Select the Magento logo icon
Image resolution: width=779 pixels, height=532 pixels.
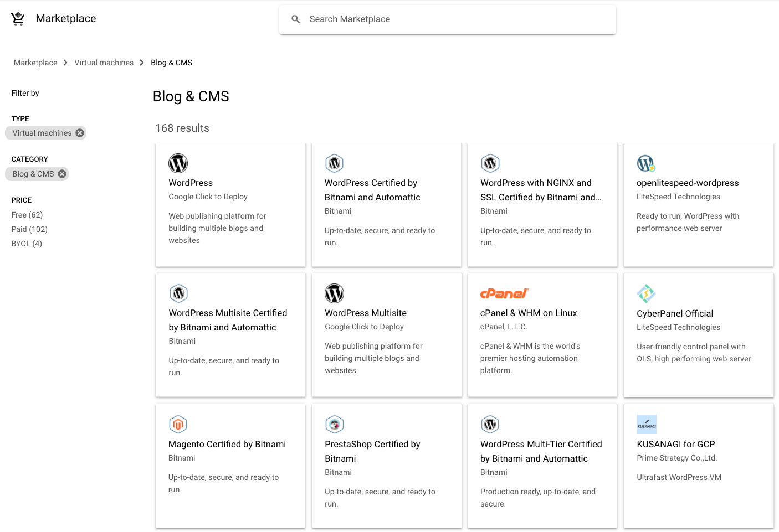[x=178, y=424]
